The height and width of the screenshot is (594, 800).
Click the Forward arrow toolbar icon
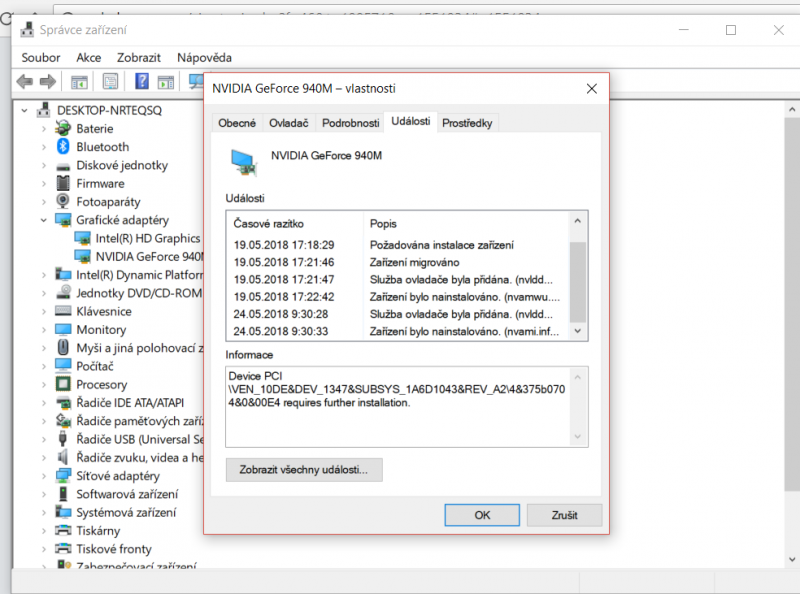point(48,81)
